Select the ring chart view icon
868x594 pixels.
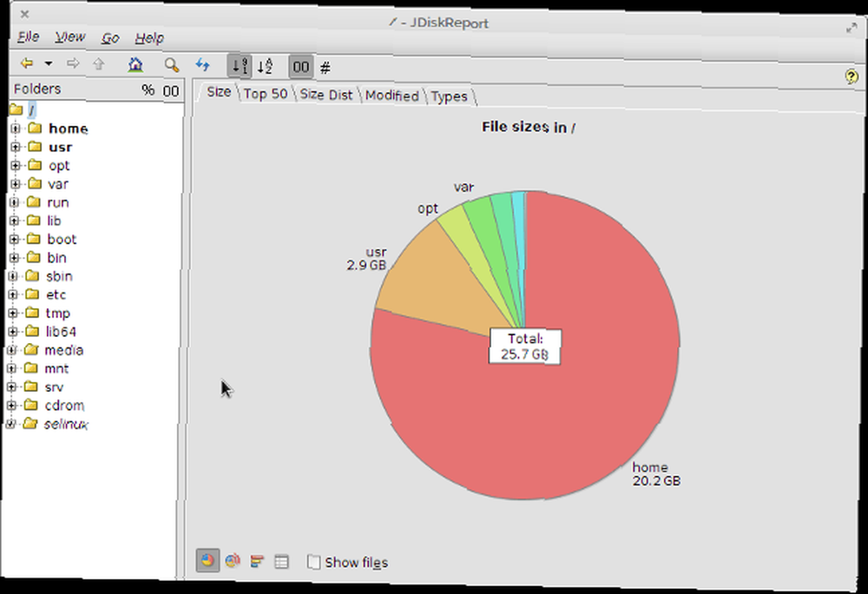point(233,561)
